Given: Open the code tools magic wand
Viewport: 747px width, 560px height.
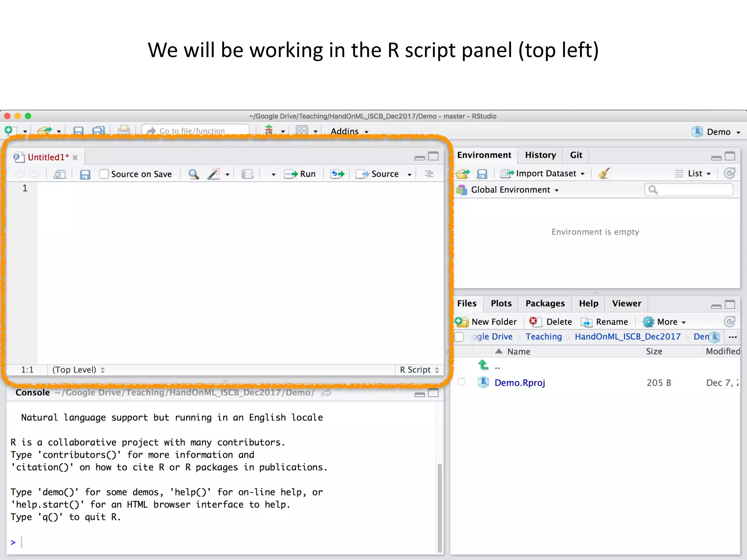Looking at the screenshot, I should coord(214,174).
